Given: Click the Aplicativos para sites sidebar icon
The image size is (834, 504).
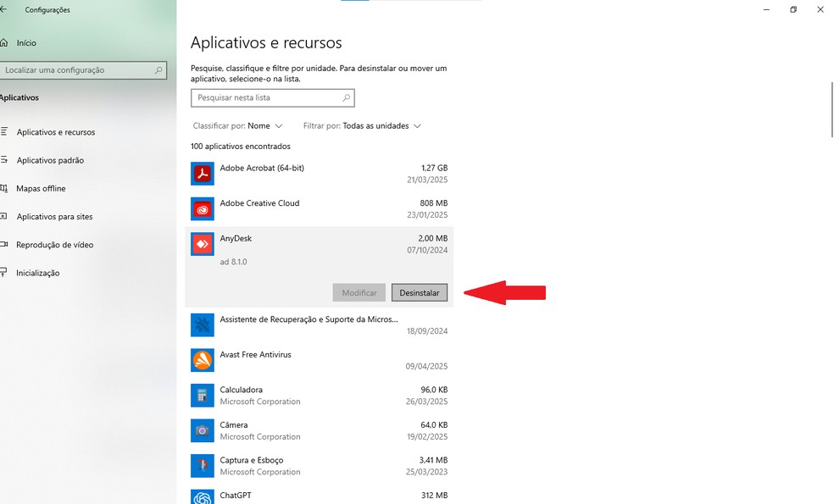Looking at the screenshot, I should coord(3,216).
